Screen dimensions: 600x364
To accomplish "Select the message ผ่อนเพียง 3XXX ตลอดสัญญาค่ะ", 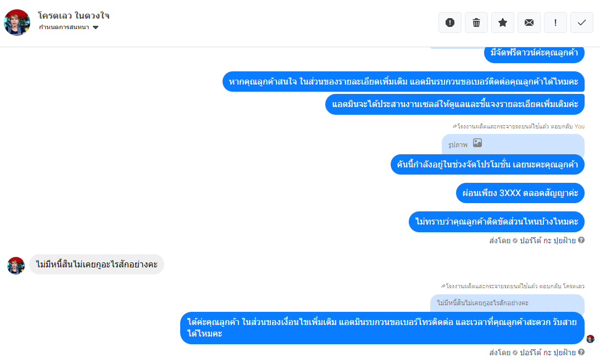I will (x=520, y=193).
